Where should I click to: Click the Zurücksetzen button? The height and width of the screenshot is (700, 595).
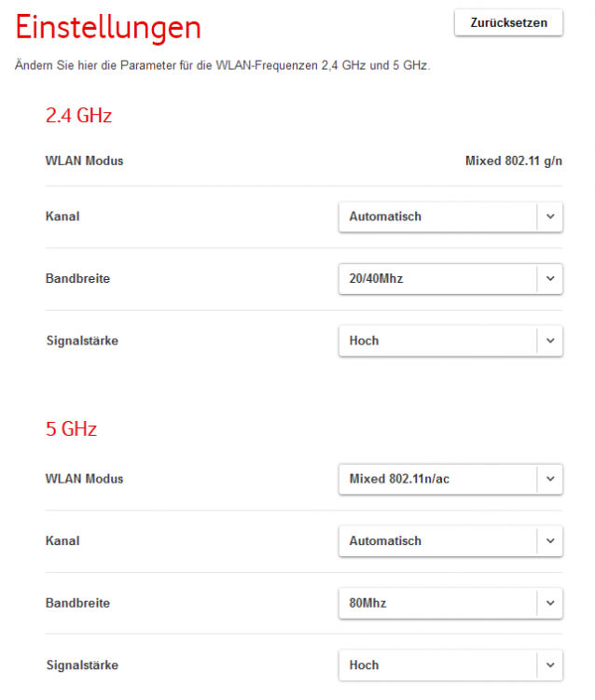pos(508,22)
